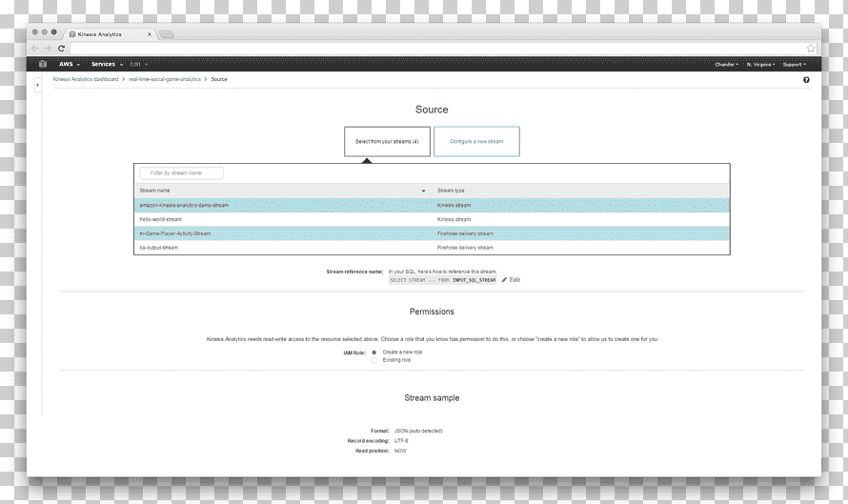848x504 pixels.
Task: Select amazon-kinesis-analytics-demo-stream row
Action: (x=432, y=205)
